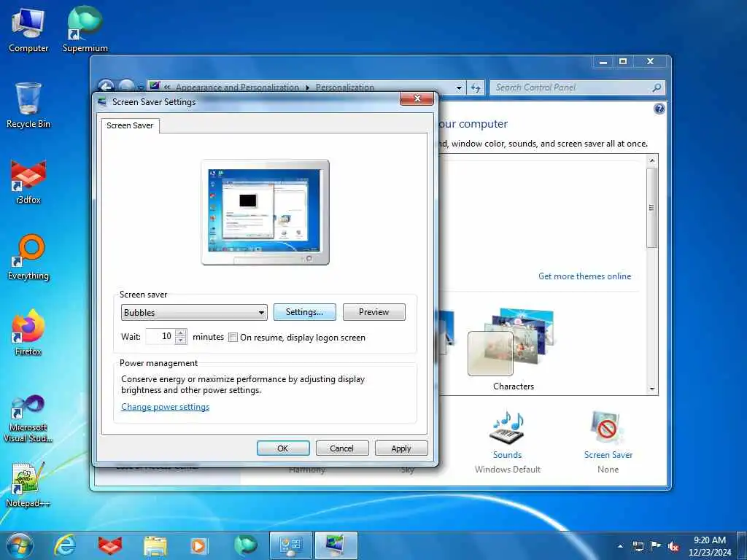Increase the wait minutes with up arrow

click(x=181, y=332)
